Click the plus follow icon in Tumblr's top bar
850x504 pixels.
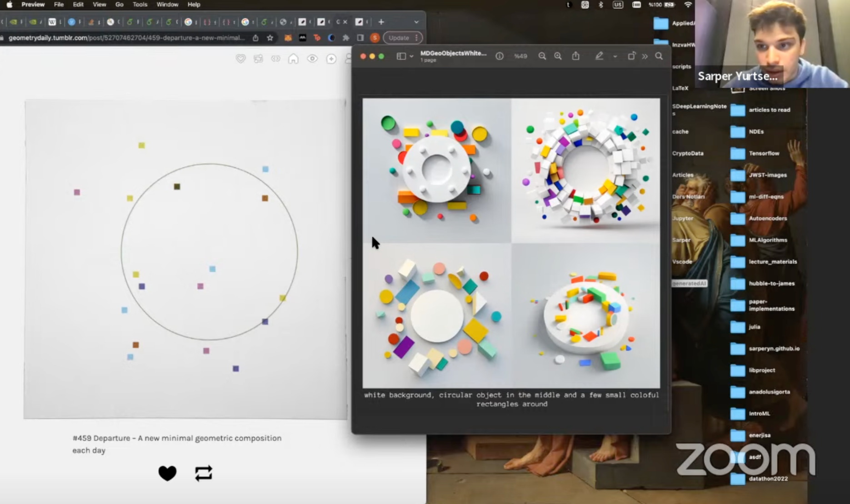(331, 59)
